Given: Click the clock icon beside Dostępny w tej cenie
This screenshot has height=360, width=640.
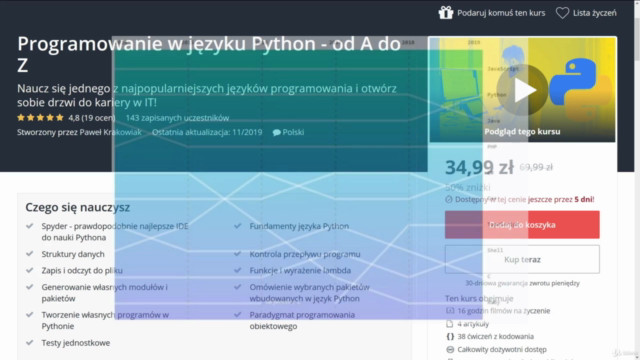Looking at the screenshot, I should coord(449,200).
